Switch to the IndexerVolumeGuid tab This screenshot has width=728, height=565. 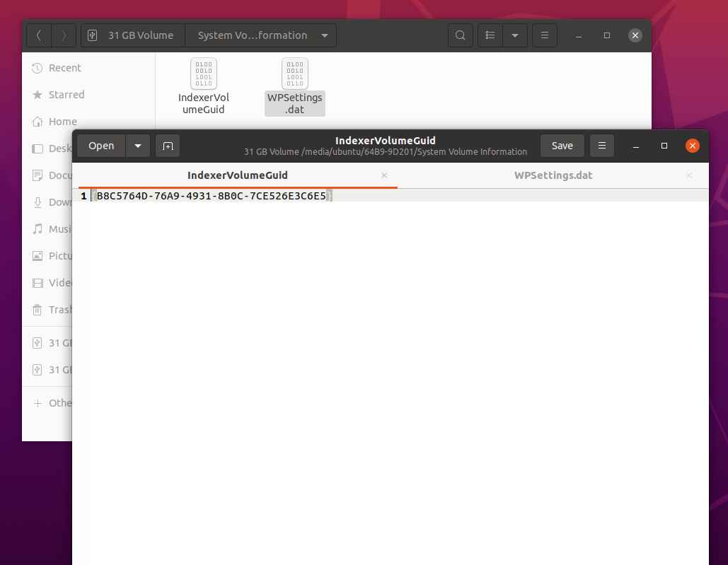coord(237,175)
